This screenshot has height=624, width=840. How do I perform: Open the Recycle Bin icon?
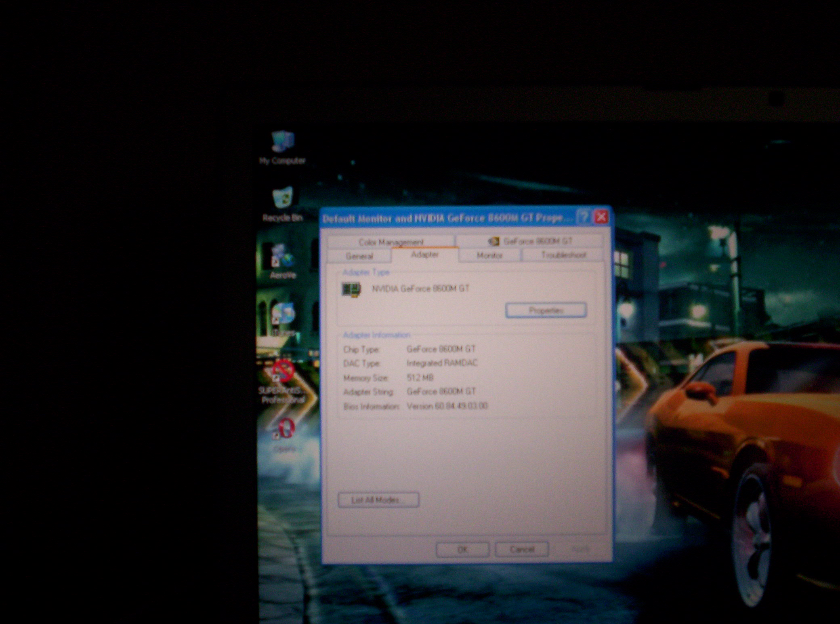click(283, 198)
